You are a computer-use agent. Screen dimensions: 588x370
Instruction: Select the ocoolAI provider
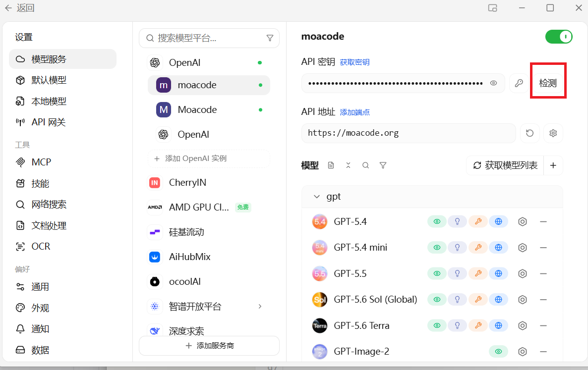[209, 282]
